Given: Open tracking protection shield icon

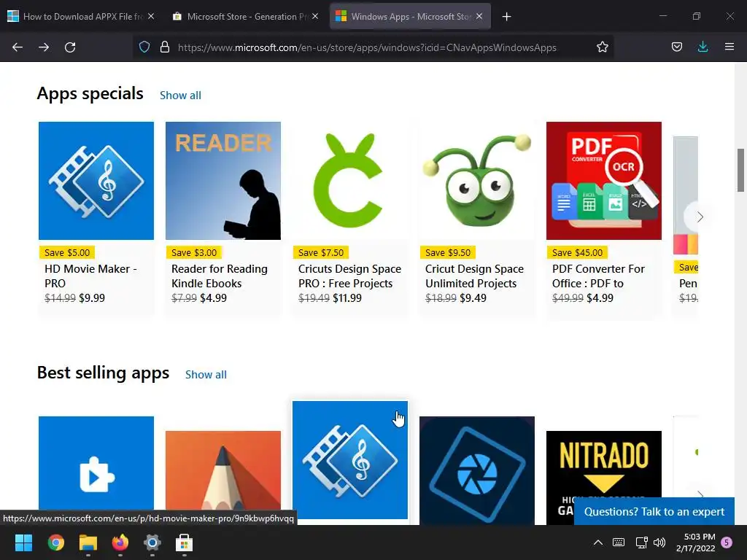Looking at the screenshot, I should point(144,47).
